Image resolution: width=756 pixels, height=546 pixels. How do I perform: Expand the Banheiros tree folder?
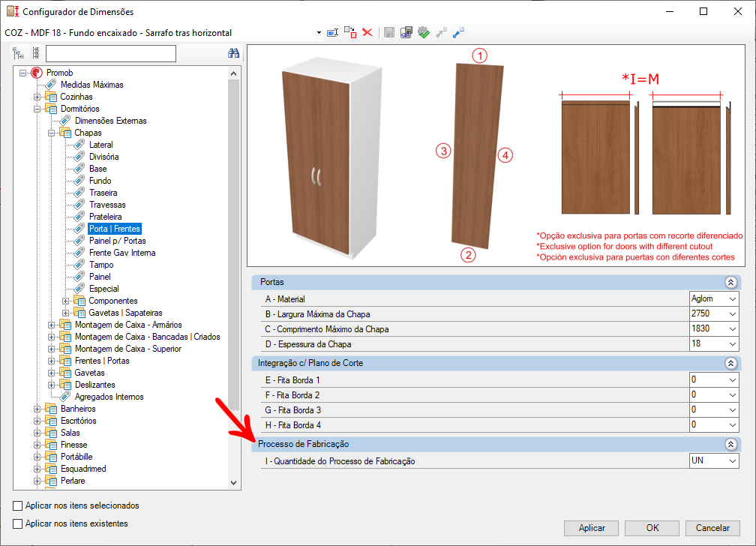[x=37, y=409]
